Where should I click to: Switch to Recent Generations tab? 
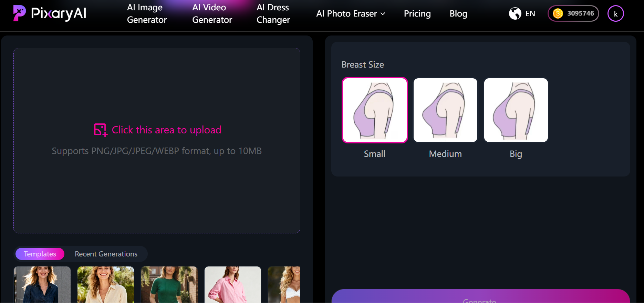[x=106, y=254]
